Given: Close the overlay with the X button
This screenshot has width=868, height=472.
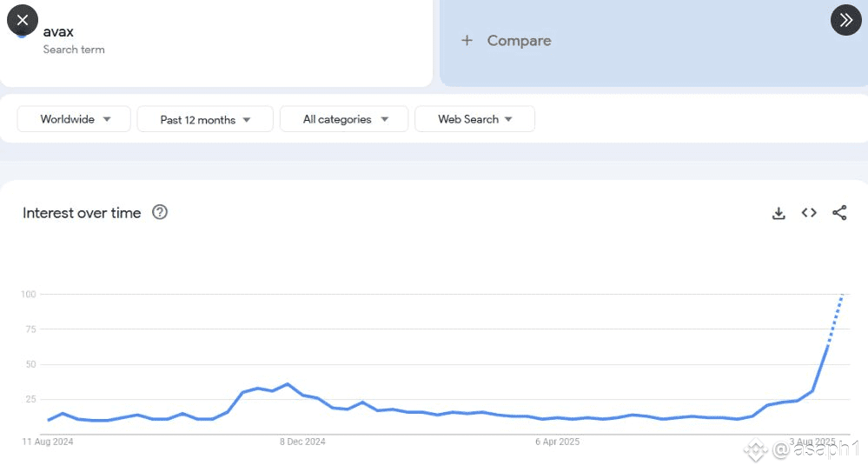Looking at the screenshot, I should [x=22, y=20].
